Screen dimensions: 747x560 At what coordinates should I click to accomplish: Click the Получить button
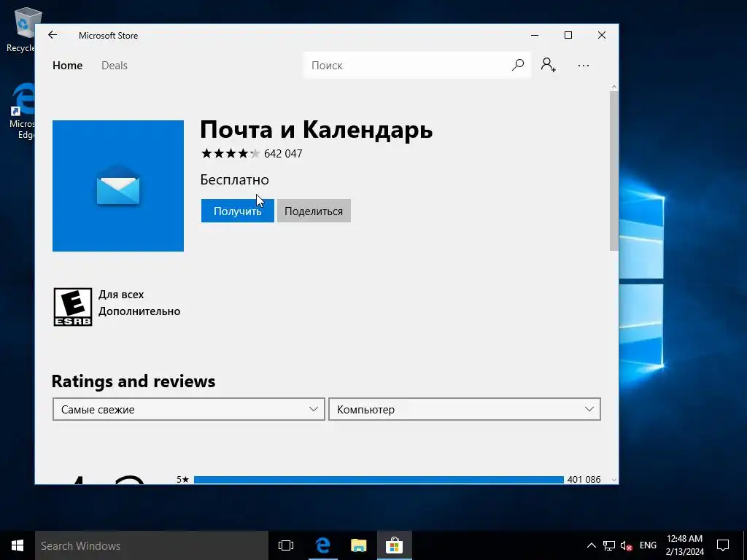point(237,211)
